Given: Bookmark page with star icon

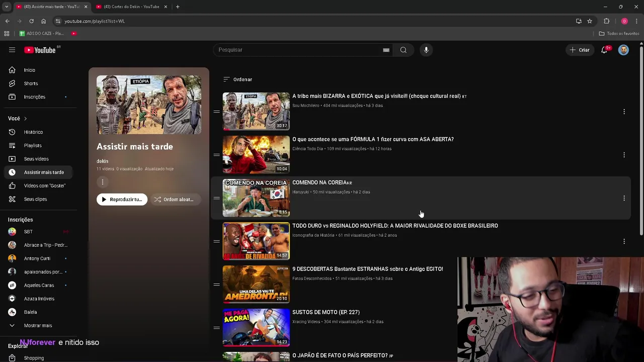Looking at the screenshot, I should 590,21.
